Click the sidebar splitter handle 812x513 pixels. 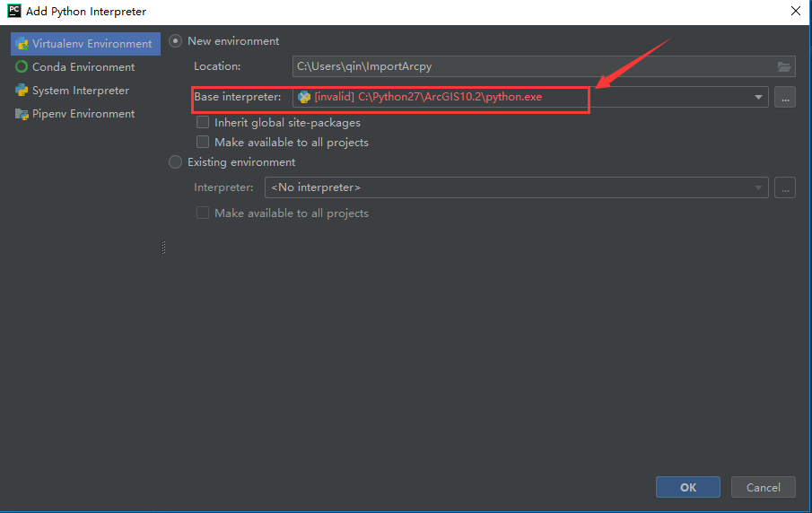coord(163,248)
